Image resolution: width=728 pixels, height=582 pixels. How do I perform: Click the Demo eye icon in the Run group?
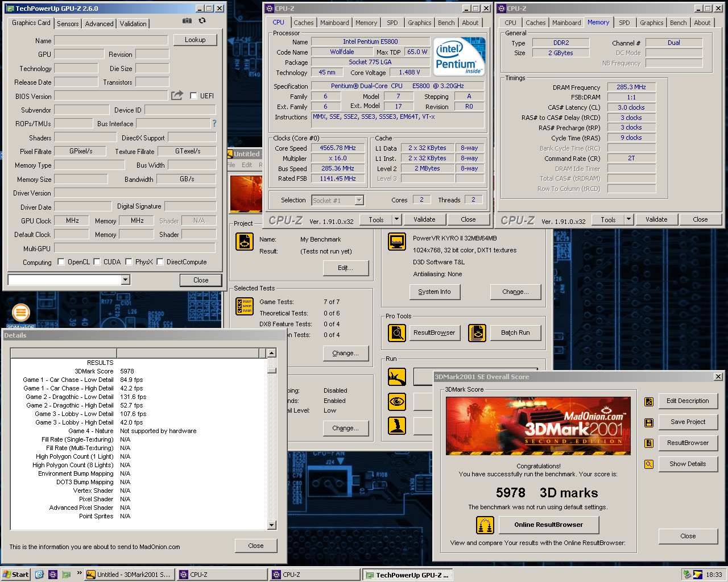pos(397,401)
